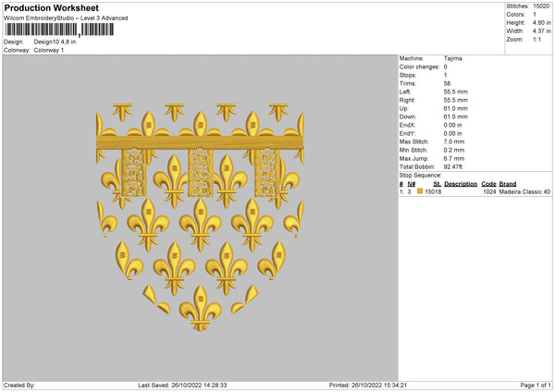Click the Production Worksheet title
The width and height of the screenshot is (555, 392).
pos(51,7)
